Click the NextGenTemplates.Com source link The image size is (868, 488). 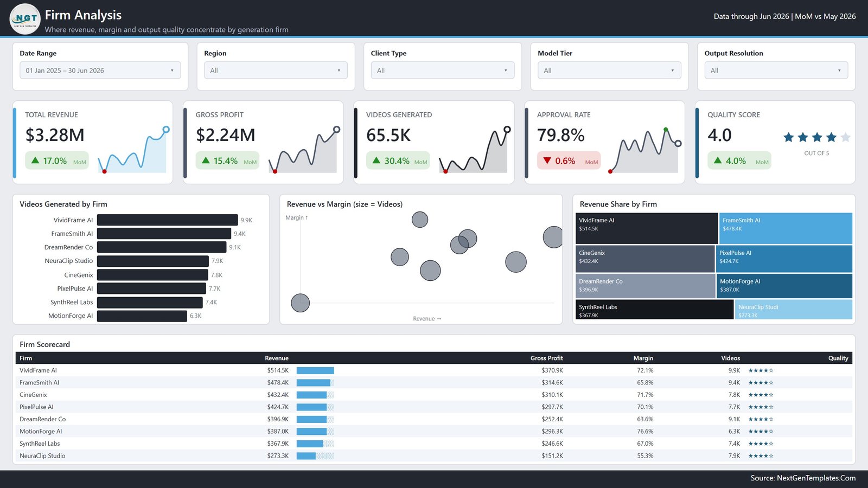pos(816,478)
